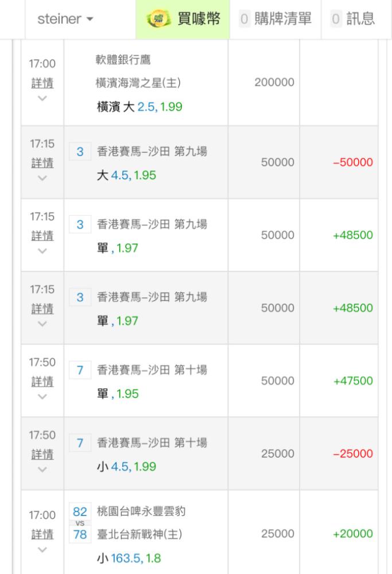The height and width of the screenshot is (574, 392).
Task: Open 詳情 for 第九場 大 4.5 bet
Action: pyautogui.click(x=42, y=163)
